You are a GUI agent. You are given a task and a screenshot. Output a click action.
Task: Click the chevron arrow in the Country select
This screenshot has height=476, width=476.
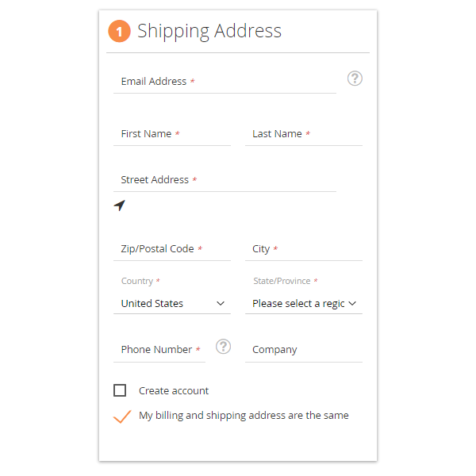[221, 303]
